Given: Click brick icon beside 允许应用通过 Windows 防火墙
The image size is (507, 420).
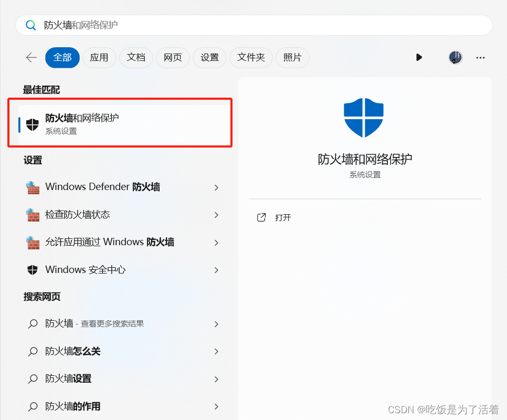Looking at the screenshot, I should click(x=33, y=243).
